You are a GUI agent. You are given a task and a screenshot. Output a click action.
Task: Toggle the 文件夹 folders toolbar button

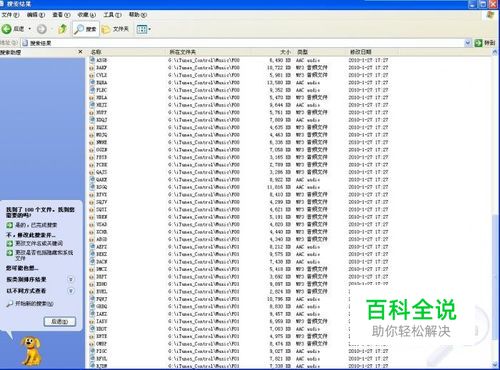point(115,29)
